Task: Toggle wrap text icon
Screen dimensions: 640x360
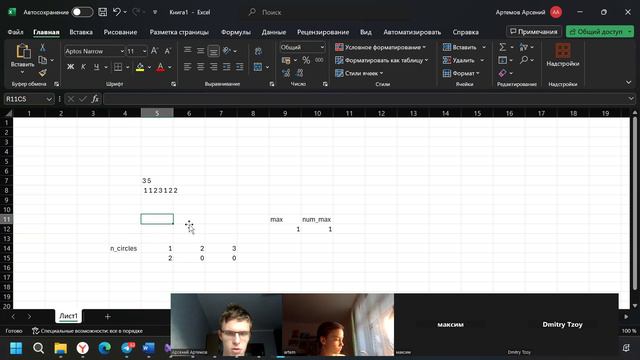Action: point(258,51)
